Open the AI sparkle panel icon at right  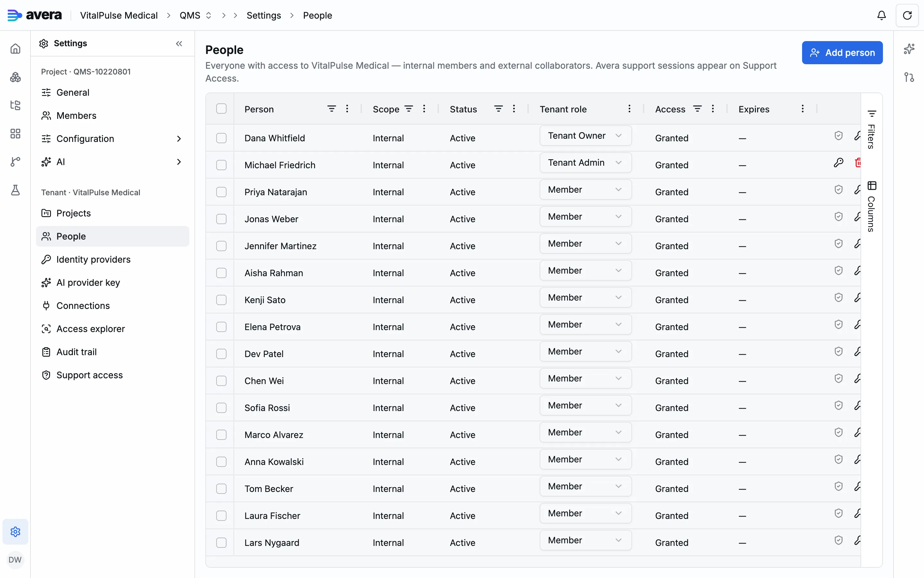point(909,49)
